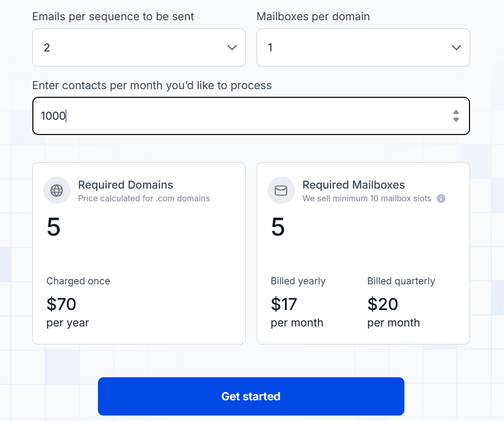Increment contacts using the stepper control
The height and width of the screenshot is (421, 504).
pyautogui.click(x=456, y=113)
